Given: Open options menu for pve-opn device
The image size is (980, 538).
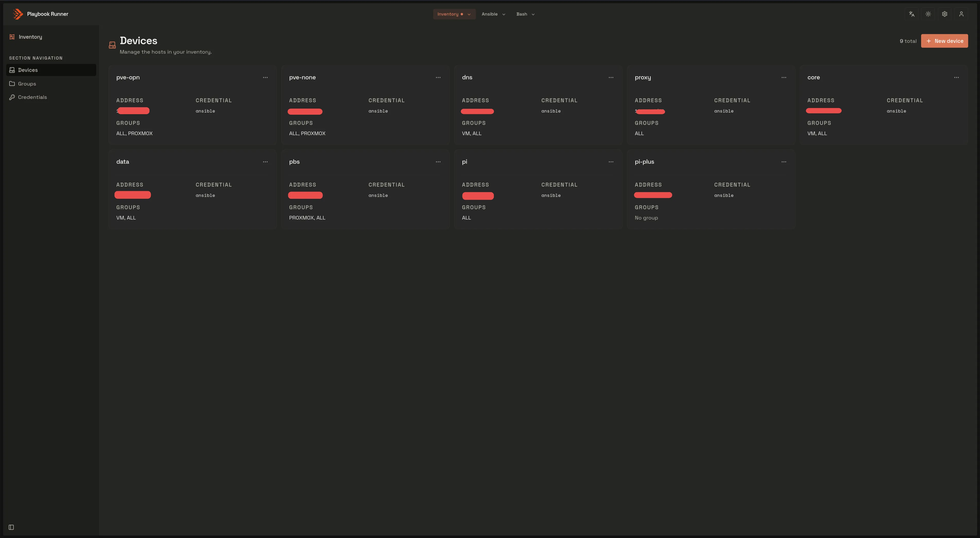Looking at the screenshot, I should point(265,78).
